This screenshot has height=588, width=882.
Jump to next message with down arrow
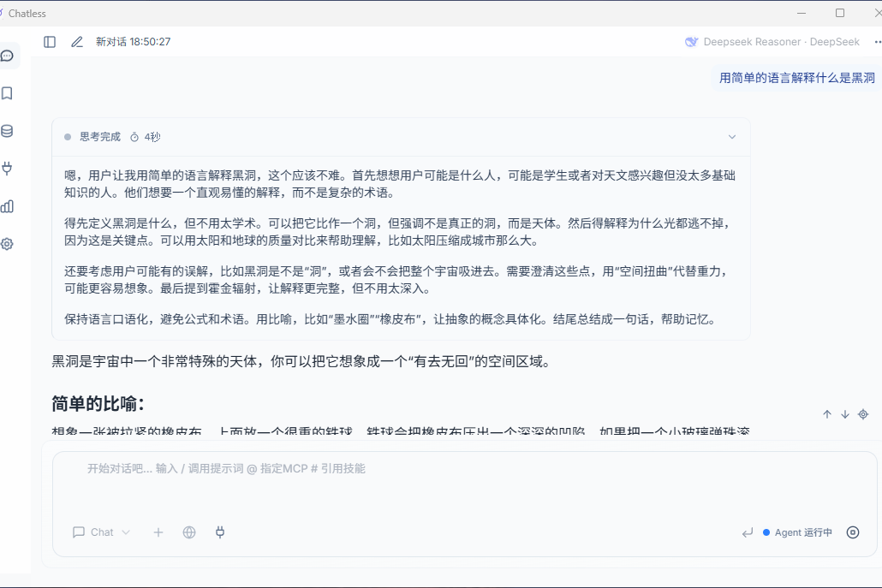(845, 414)
